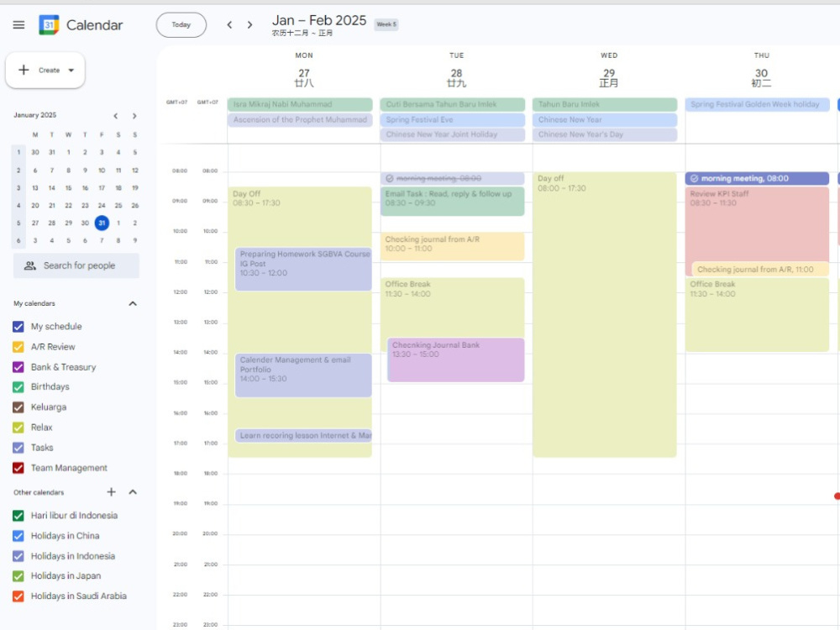Screen dimensions: 840x630
Task: Toggle Holidays in Indonesia checkbox
Action: pyautogui.click(x=18, y=556)
